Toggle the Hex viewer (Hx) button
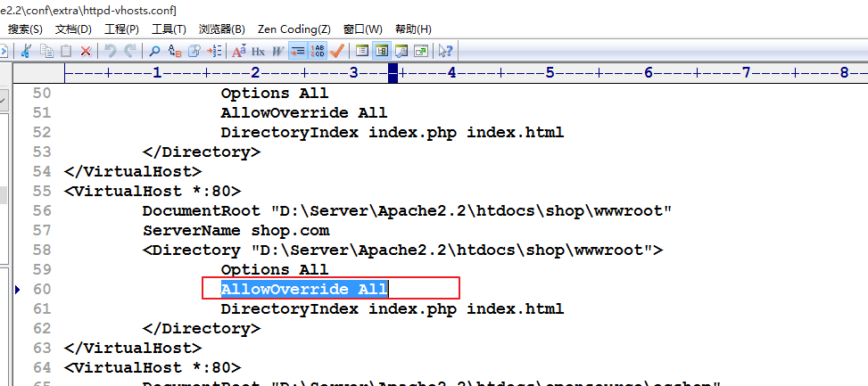The height and width of the screenshot is (386, 868). coord(258,51)
